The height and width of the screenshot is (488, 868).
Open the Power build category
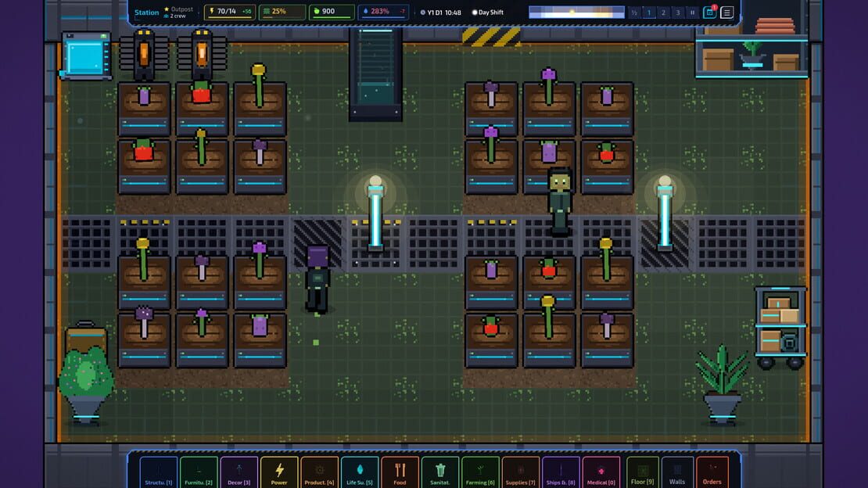279,472
